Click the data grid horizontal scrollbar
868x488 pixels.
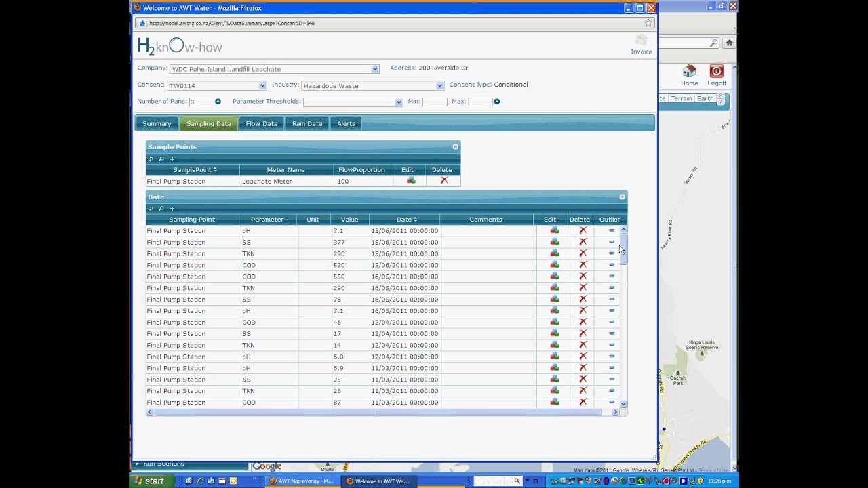377,412
